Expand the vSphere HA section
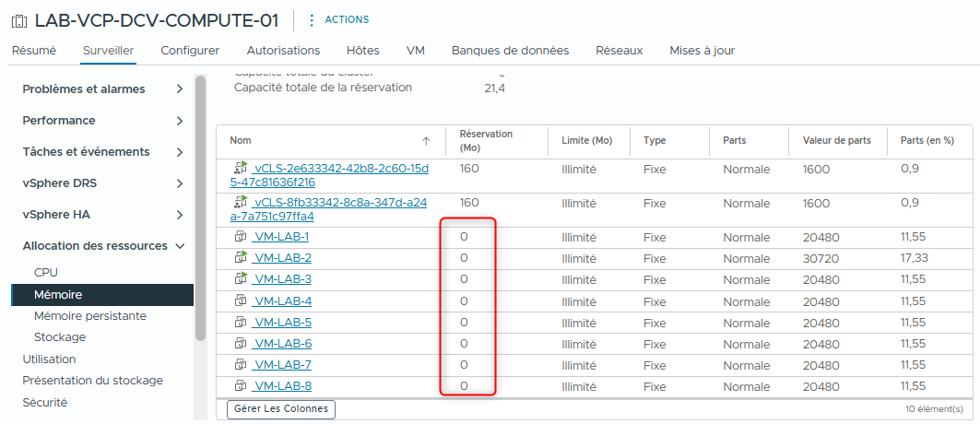 pos(180,215)
